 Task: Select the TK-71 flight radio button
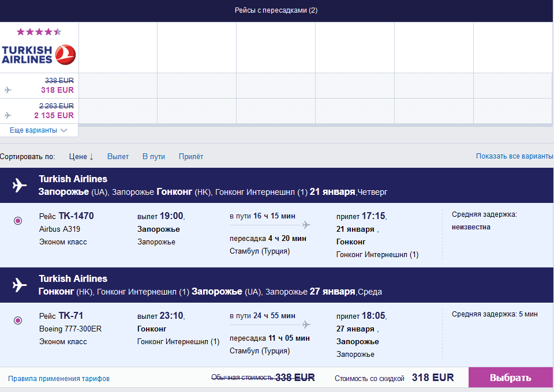[x=18, y=321]
